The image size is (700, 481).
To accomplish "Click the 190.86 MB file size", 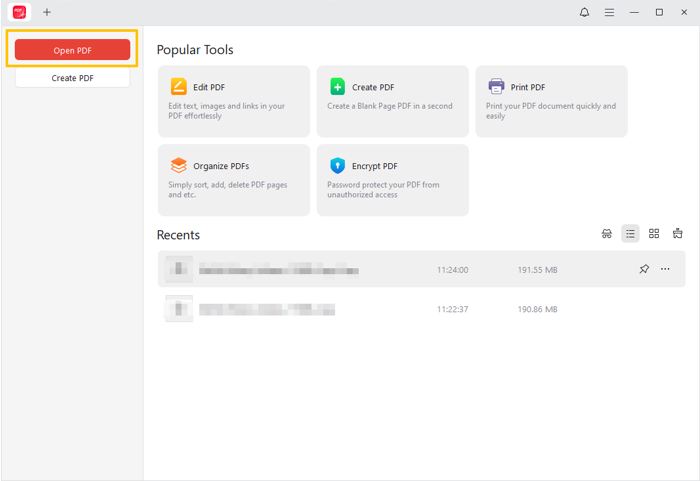I will tap(537, 309).
